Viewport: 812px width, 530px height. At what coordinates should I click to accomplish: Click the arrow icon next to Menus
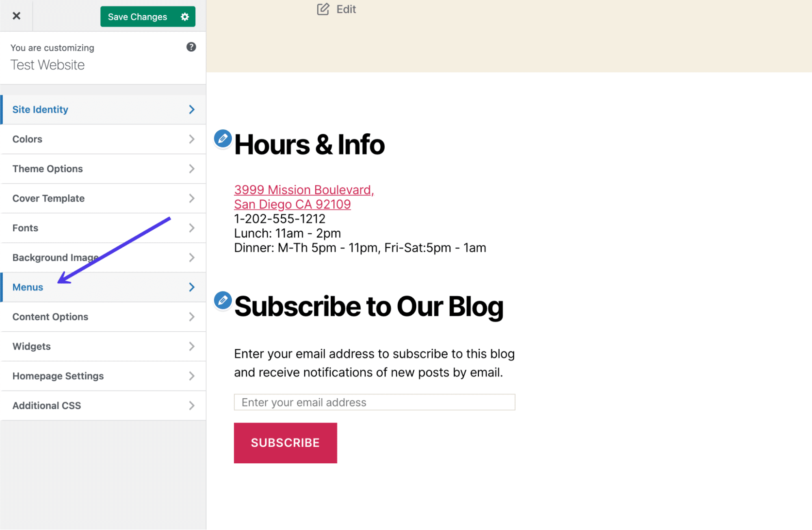pyautogui.click(x=192, y=287)
